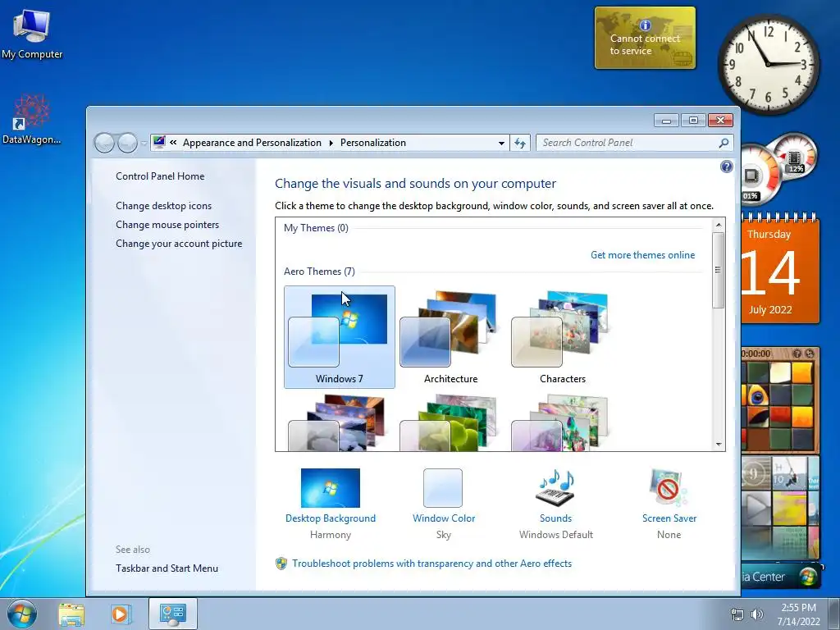The width and height of the screenshot is (840, 630).
Task: Click Get more themes online
Action: point(642,255)
